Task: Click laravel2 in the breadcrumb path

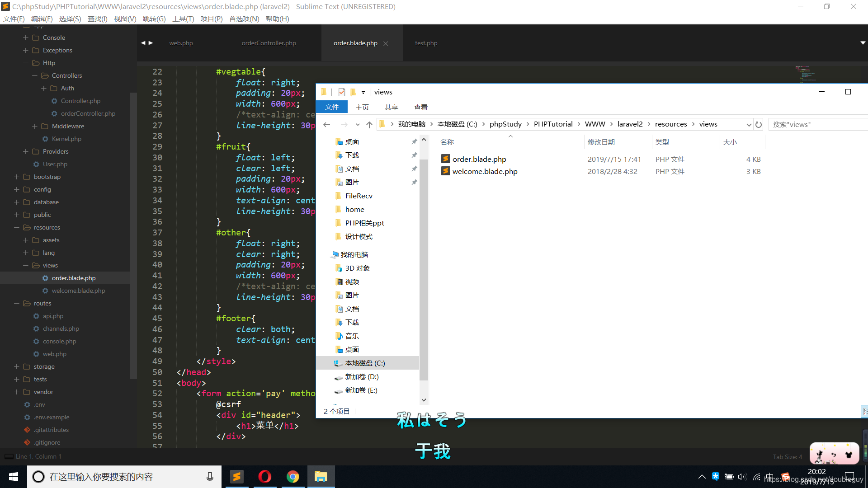Action: point(630,124)
